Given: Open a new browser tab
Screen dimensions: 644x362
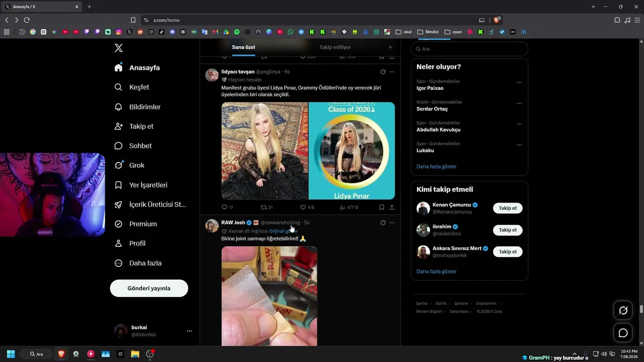Looking at the screenshot, I should click(x=89, y=7).
